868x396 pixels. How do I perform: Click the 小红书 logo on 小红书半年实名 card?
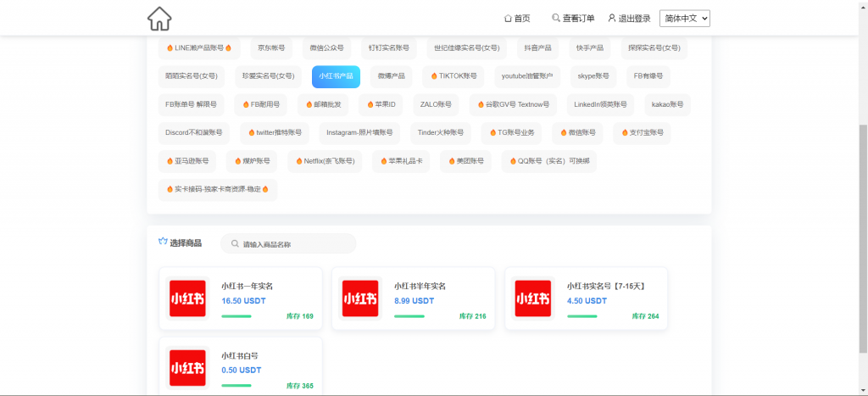359,298
